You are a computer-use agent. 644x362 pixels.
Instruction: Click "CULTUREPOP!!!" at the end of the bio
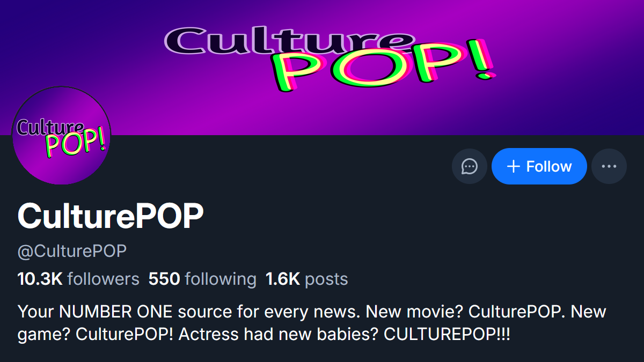(447, 334)
